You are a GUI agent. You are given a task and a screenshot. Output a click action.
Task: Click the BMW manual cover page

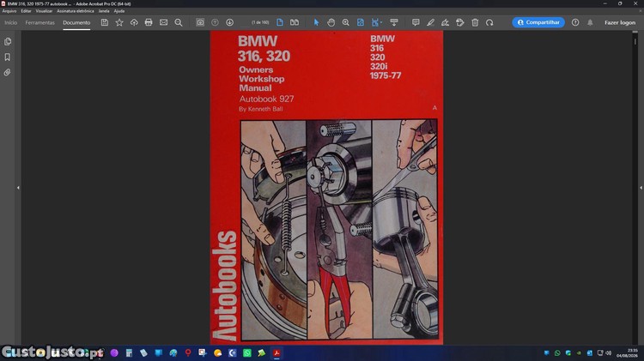pos(326,188)
